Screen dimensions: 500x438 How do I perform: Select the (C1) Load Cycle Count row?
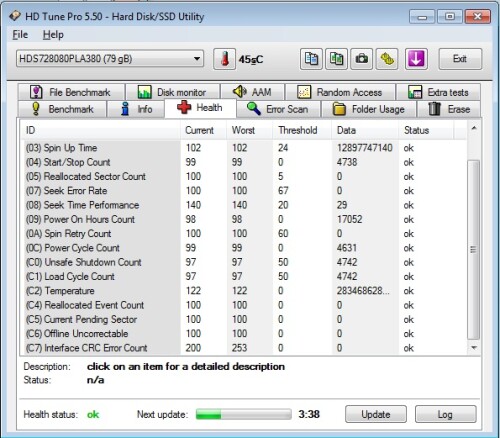tap(243, 277)
